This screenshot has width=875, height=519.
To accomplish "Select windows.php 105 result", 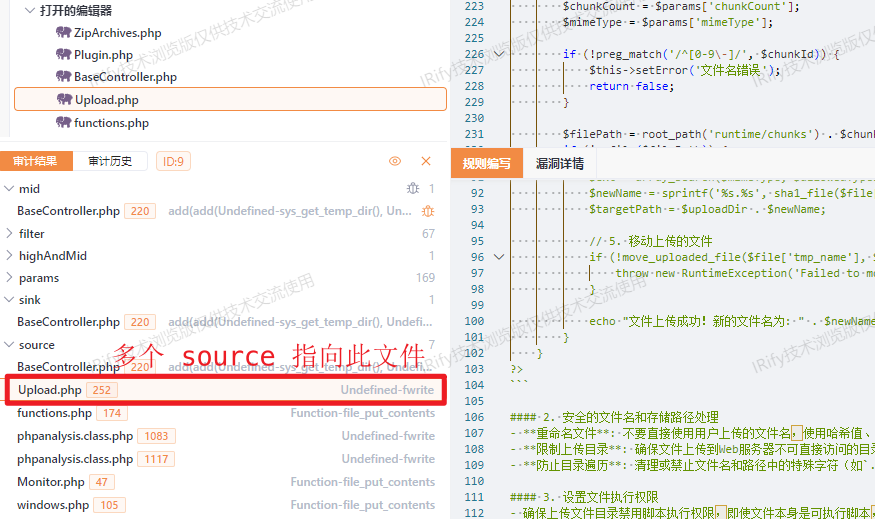I will click(x=223, y=504).
